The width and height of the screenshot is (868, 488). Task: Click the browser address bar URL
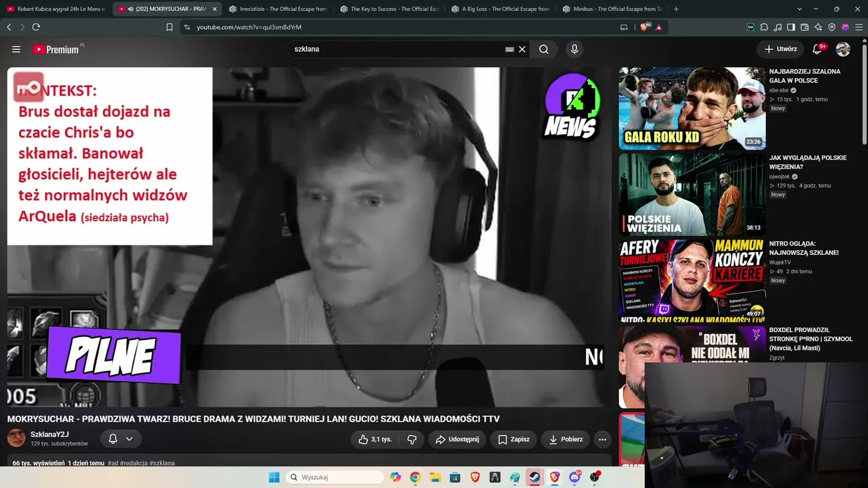[x=249, y=27]
